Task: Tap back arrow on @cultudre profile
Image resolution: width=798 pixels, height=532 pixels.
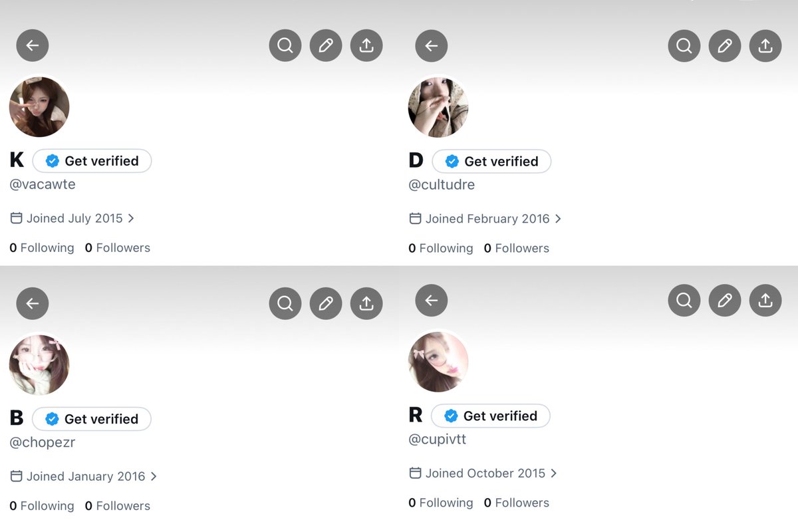Action: [x=432, y=46]
